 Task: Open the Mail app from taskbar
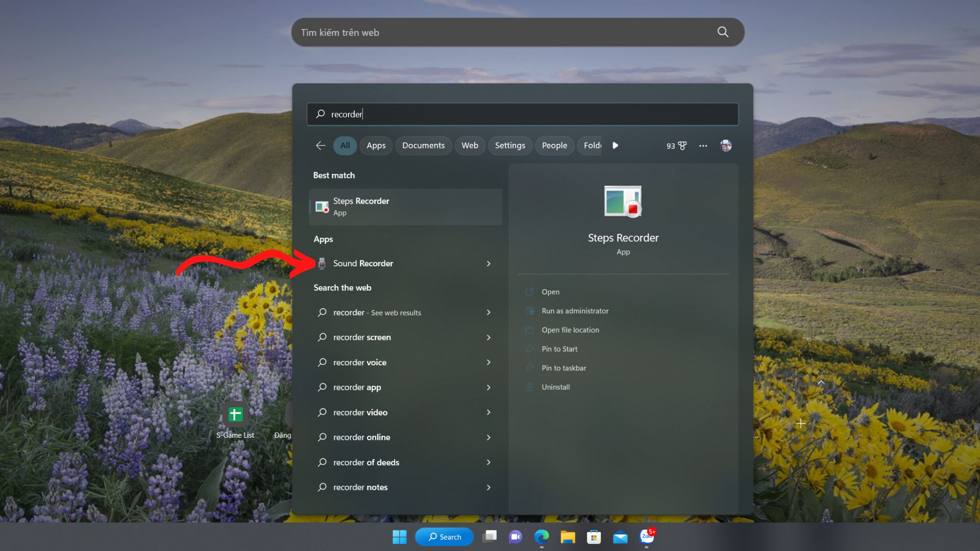(x=620, y=537)
